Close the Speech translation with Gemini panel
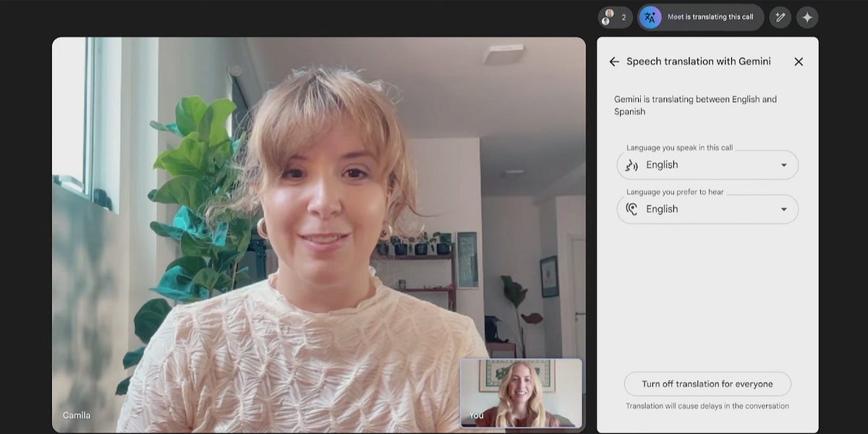Image resolution: width=868 pixels, height=434 pixels. 799,61
